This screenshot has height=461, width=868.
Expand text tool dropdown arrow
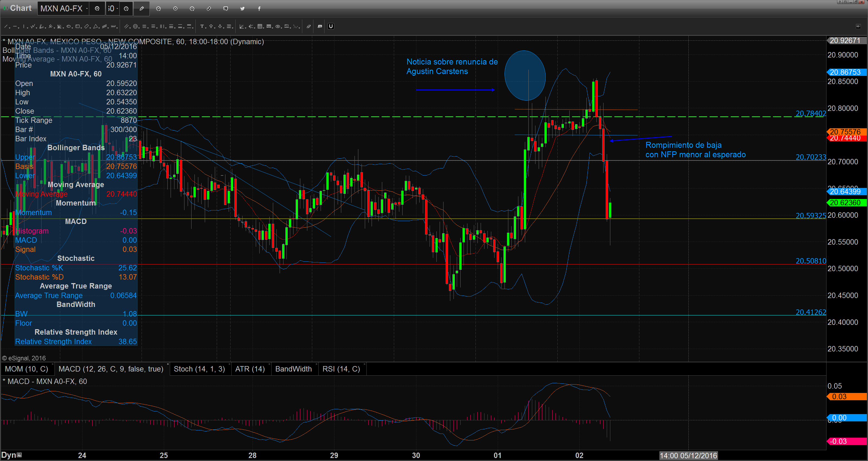(x=206, y=28)
